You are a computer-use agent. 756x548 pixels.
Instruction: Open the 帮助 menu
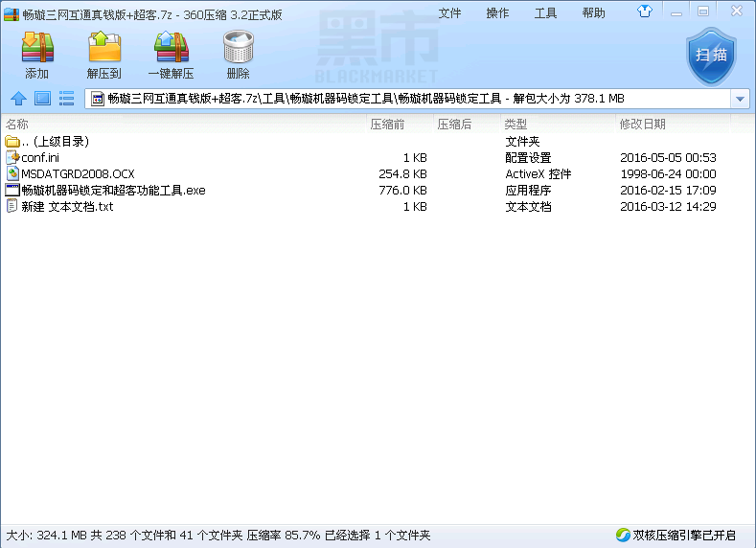tap(593, 13)
